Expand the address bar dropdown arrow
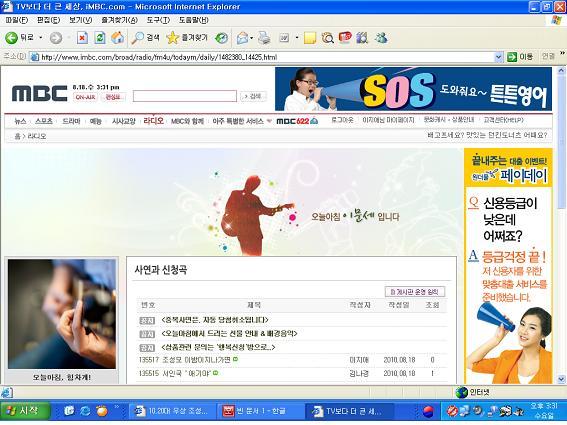Image resolution: width=567 pixels, height=425 pixels. pos(499,57)
